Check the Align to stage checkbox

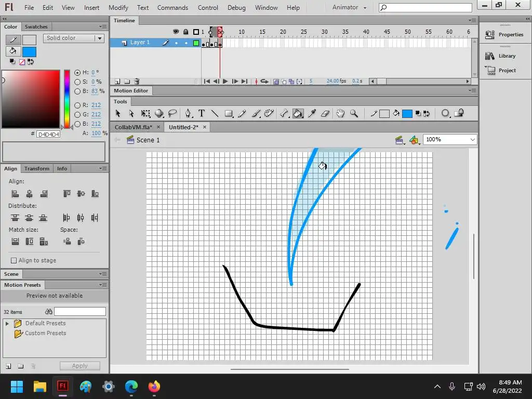point(14,261)
